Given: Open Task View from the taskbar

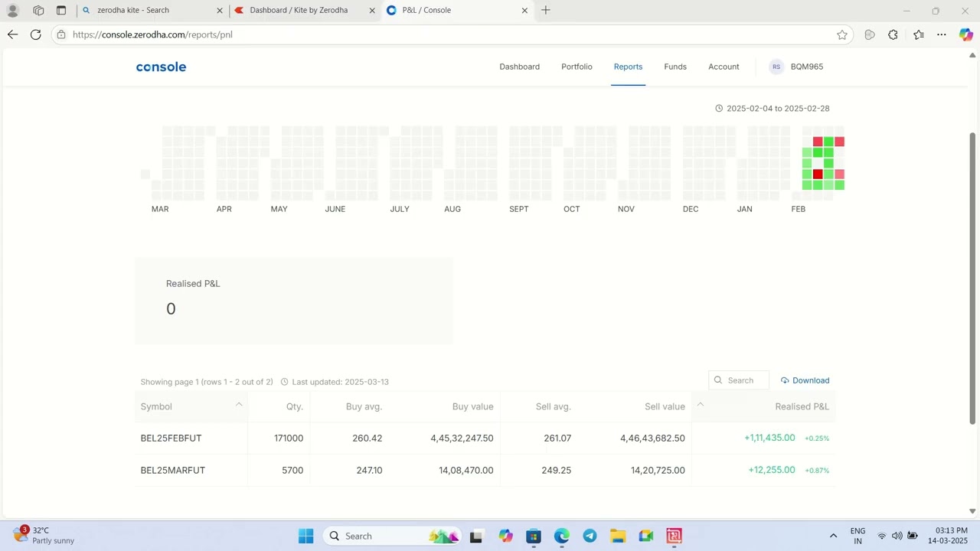Looking at the screenshot, I should coord(475,536).
